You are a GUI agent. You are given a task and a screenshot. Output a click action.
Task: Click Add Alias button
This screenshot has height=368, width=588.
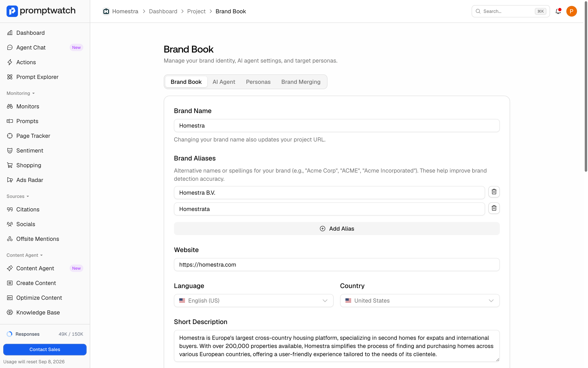coord(337,229)
